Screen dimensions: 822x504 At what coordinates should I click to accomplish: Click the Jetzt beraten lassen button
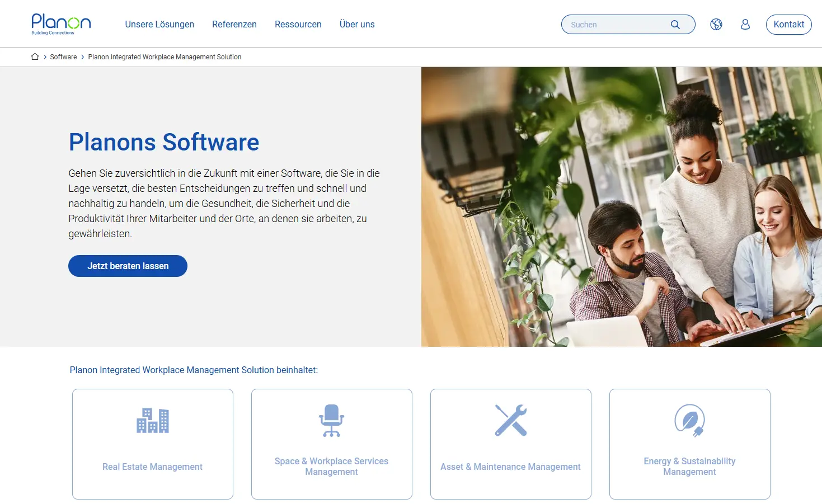pos(128,266)
